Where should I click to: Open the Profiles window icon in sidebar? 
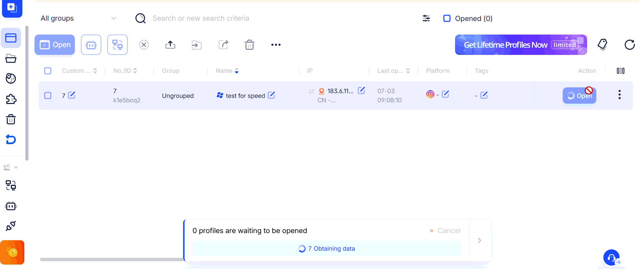click(x=11, y=38)
